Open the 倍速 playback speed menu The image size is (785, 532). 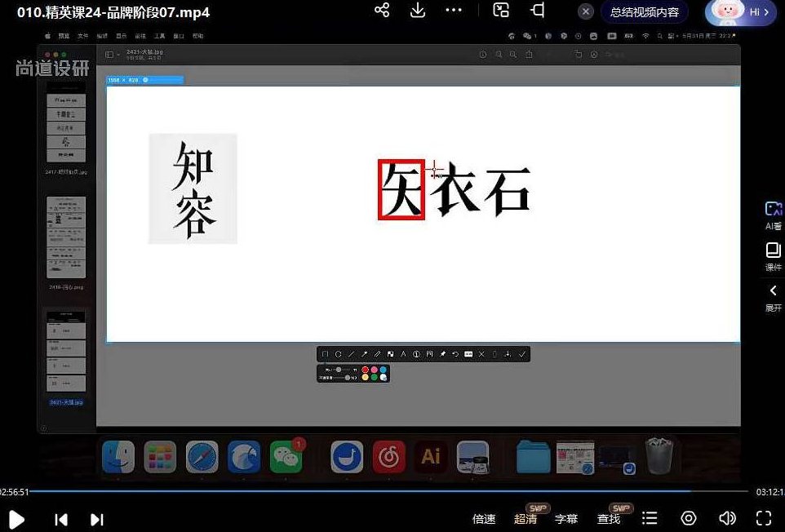(483, 518)
